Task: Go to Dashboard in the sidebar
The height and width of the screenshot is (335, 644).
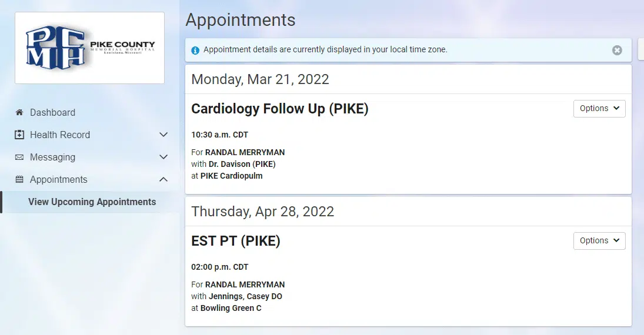Action: coord(53,112)
